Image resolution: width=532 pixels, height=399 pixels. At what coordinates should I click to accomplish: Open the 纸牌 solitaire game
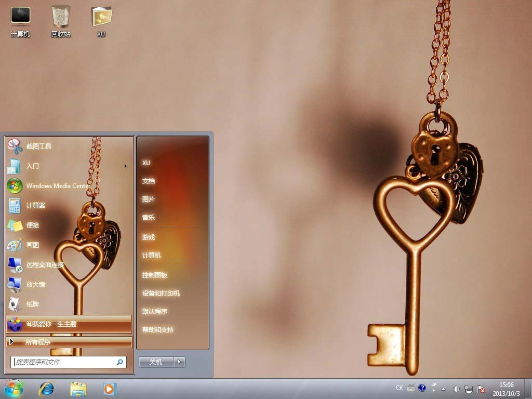[x=33, y=304]
